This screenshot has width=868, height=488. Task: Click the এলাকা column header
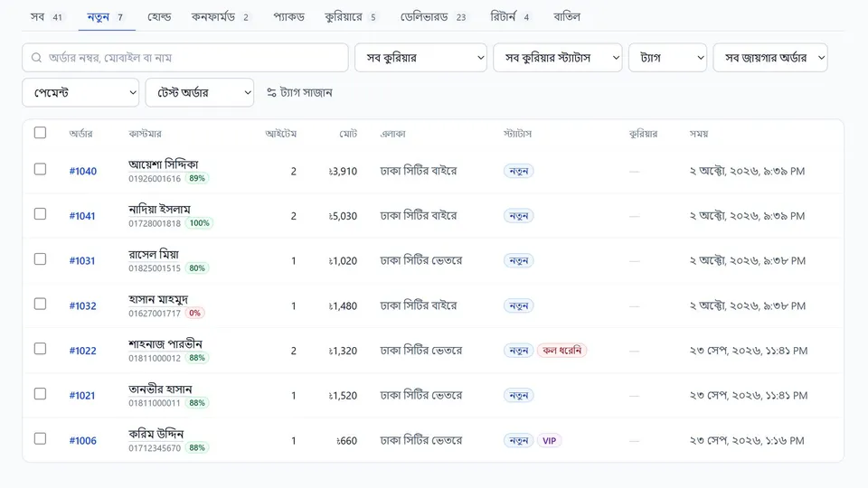(393, 134)
